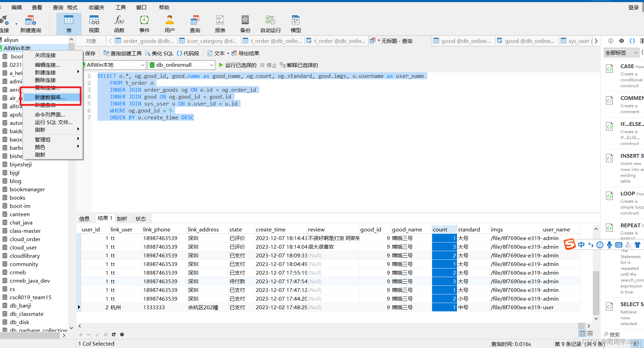Open the 自动运行 (Automation) toolbar icon

click(x=271, y=24)
